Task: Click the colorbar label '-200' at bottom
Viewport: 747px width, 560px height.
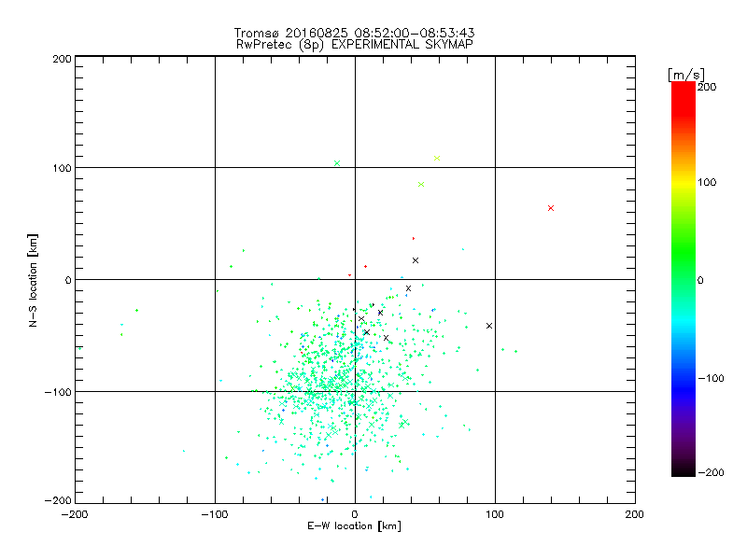Action: 711,472
